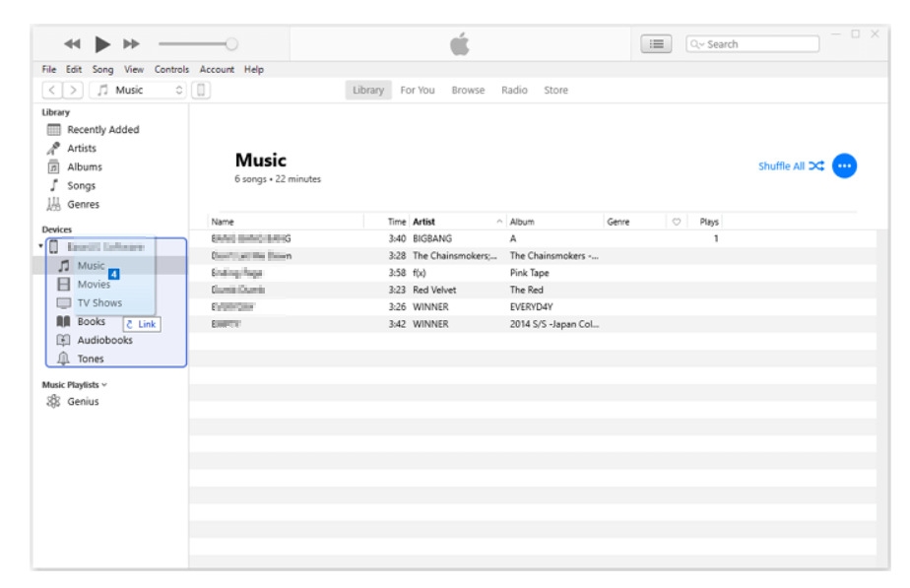Click the Pink Tape album cell

tap(529, 273)
